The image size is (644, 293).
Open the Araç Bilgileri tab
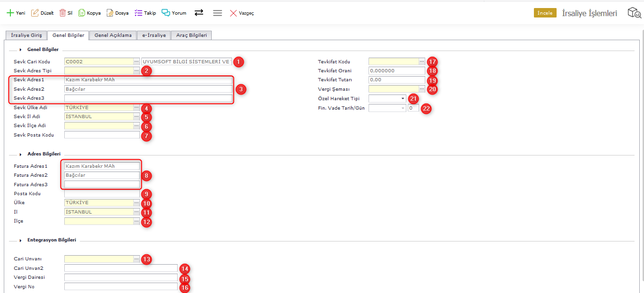(x=191, y=35)
